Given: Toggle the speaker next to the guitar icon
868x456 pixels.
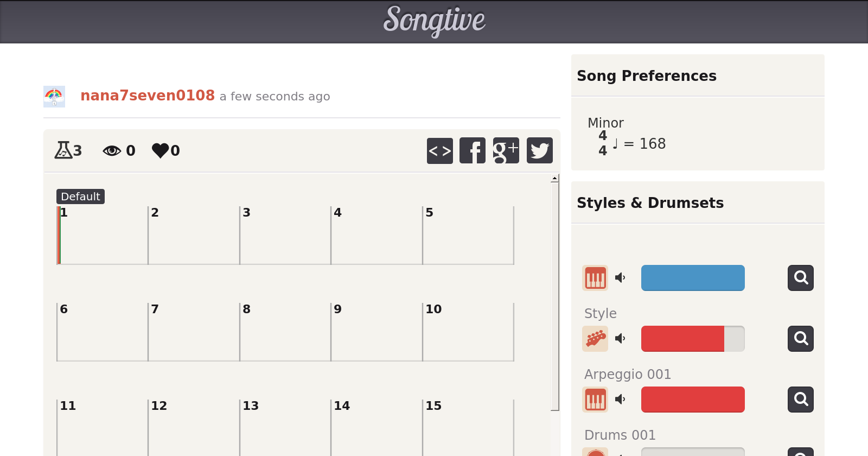Looking at the screenshot, I should [x=620, y=339].
